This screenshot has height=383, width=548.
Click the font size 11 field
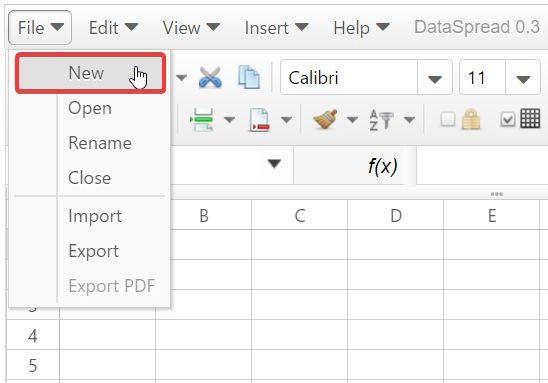click(482, 78)
